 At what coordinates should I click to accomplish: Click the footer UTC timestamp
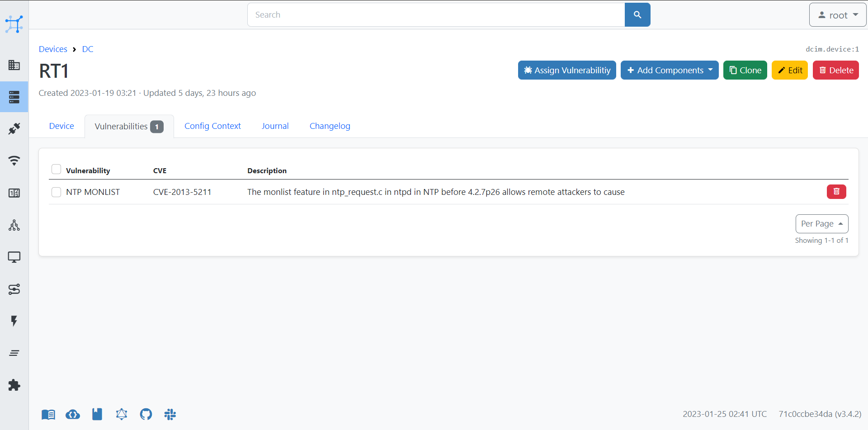click(x=725, y=414)
